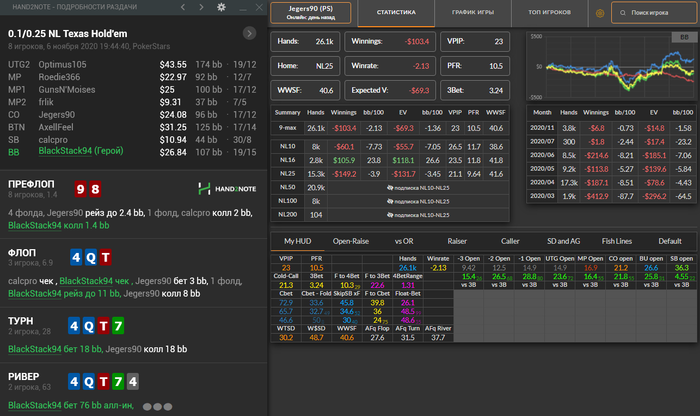Viewport: 700px width, 416px height.
Task: Click the red 9 preflop card
Action: pyautogui.click(x=80, y=189)
